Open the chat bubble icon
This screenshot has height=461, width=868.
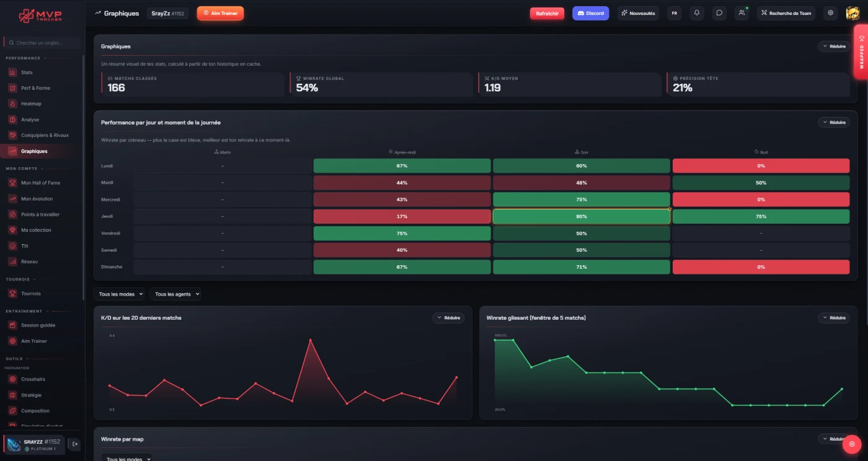719,13
